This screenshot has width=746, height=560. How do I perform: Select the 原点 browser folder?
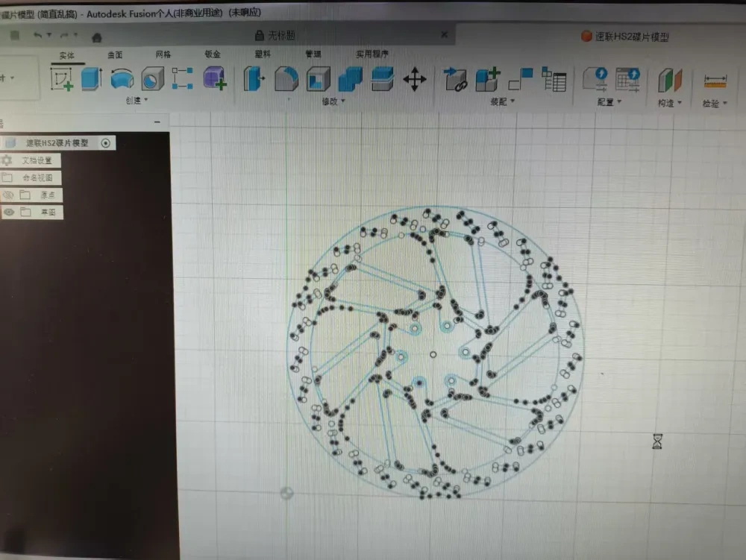pos(48,195)
